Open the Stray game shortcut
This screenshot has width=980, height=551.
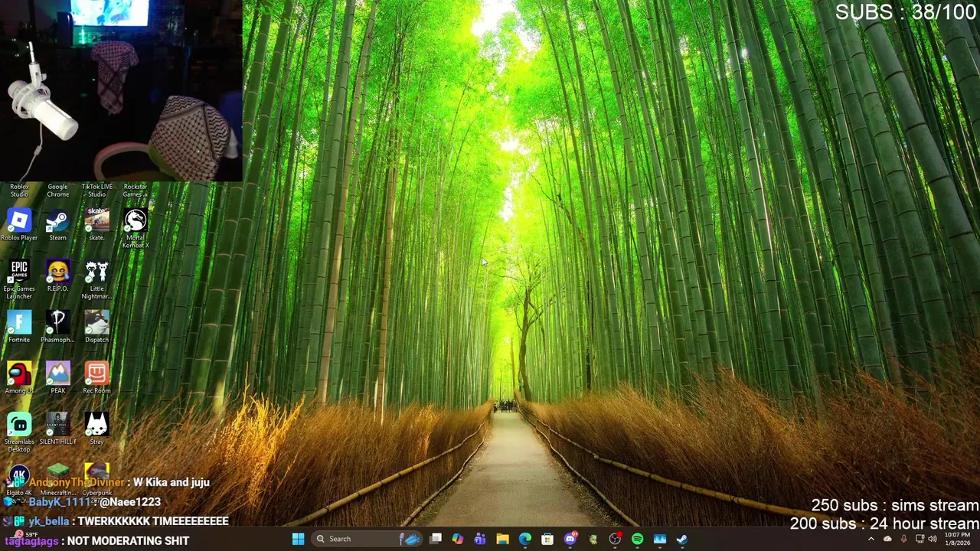(x=96, y=429)
